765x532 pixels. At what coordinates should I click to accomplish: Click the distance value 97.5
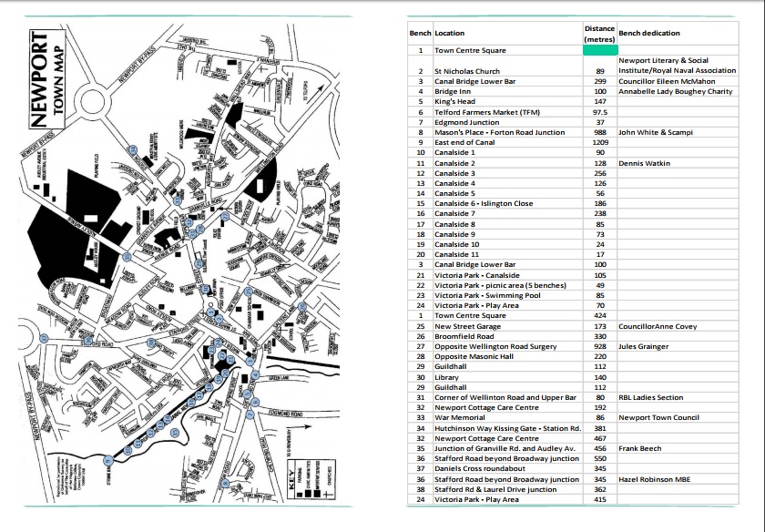(600, 112)
